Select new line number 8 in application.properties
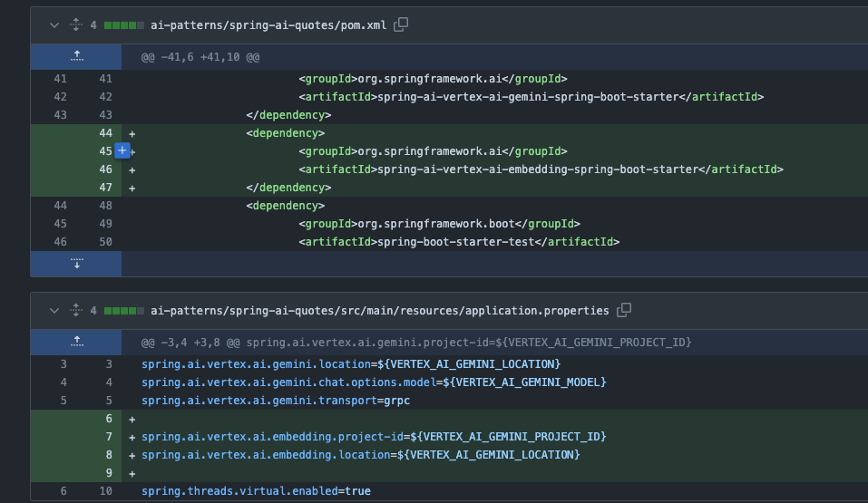The width and height of the screenshot is (868, 503). click(x=109, y=455)
